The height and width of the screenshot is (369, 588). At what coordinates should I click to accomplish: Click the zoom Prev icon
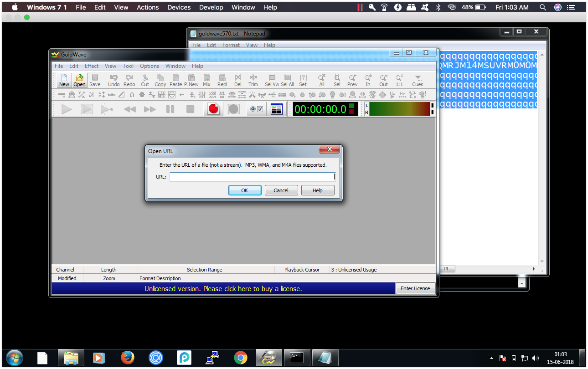pyautogui.click(x=352, y=80)
